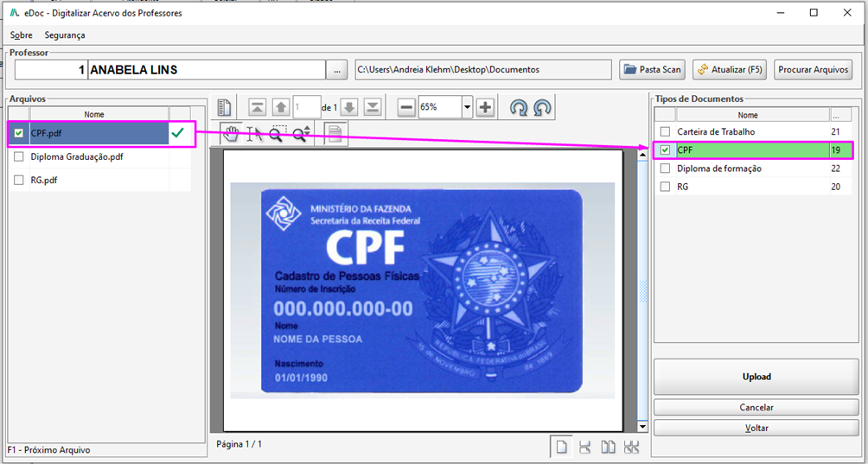Viewport: 868px width, 464px height.
Task: Click the eDoc application logo in title bar
Action: coord(15,13)
